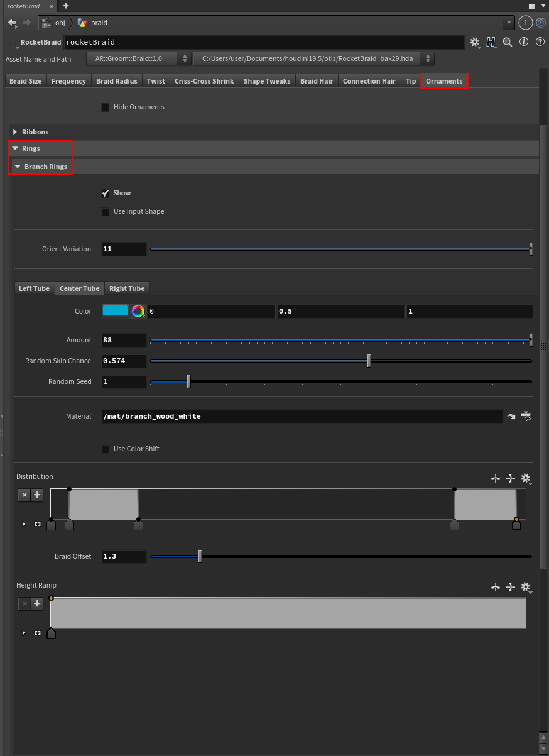Open the AR::Groom::Braid::1.0 asset name dropdown
Image resolution: width=549 pixels, height=756 pixels.
(139, 58)
